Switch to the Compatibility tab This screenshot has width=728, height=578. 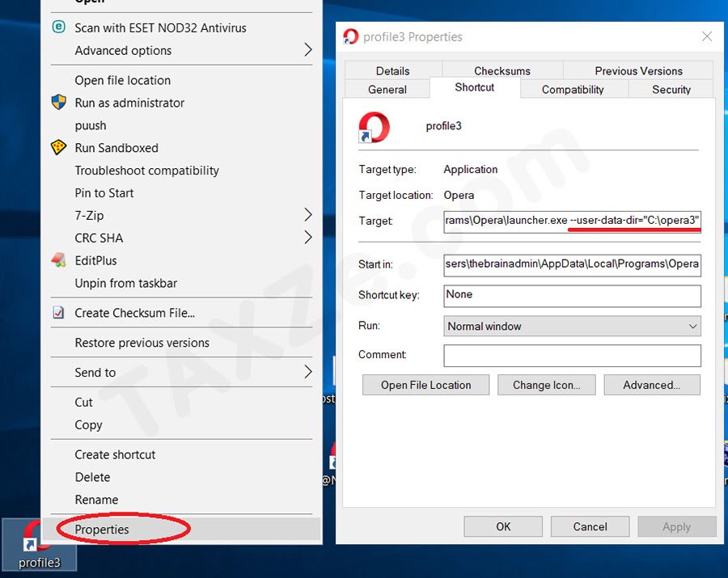[574, 89]
